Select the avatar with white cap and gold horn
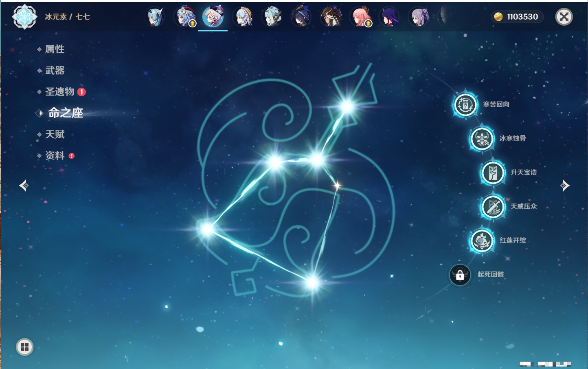Viewport: 588px width, 369px height. [x=272, y=17]
